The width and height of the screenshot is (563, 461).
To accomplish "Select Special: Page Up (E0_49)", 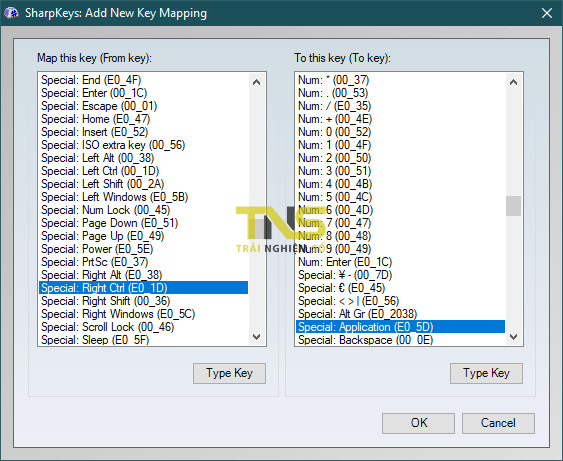I will [143, 236].
